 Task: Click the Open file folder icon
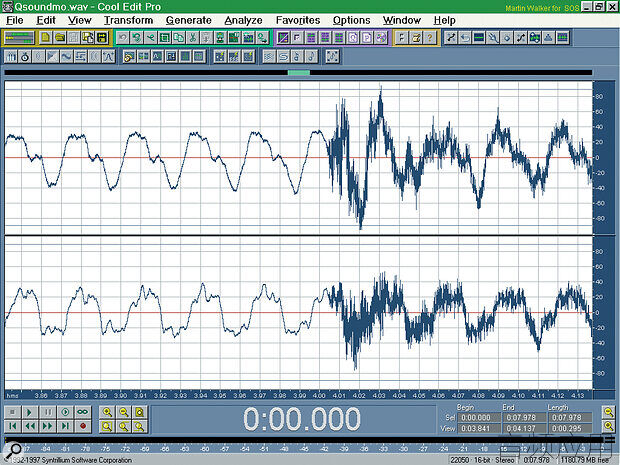tap(60, 38)
